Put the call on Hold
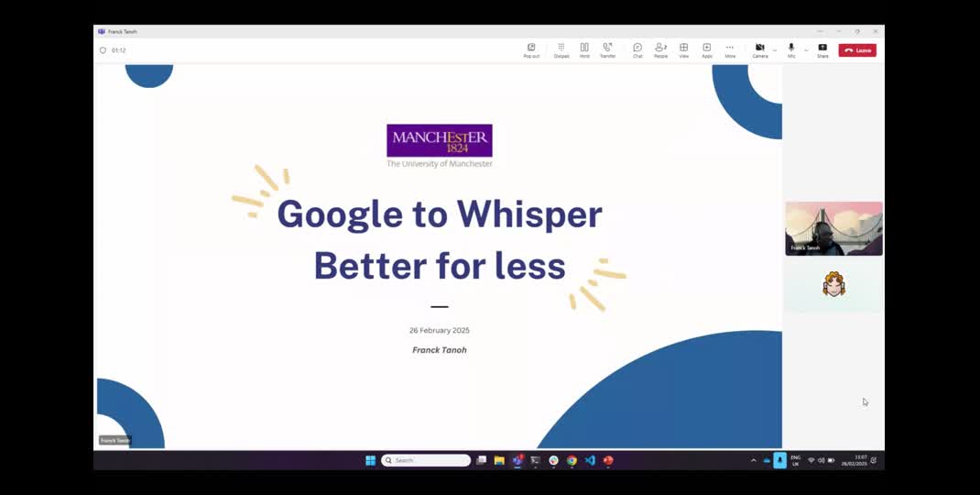980x495 pixels. [x=584, y=50]
